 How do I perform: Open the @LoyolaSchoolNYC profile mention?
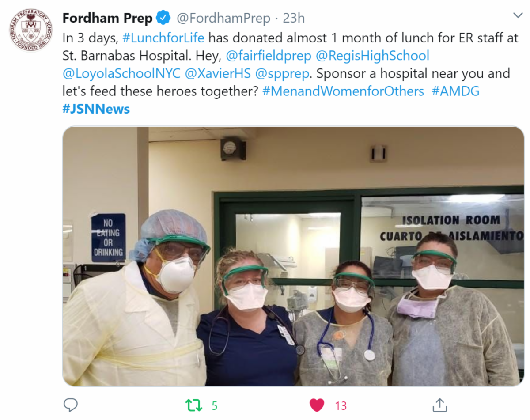coord(121,73)
